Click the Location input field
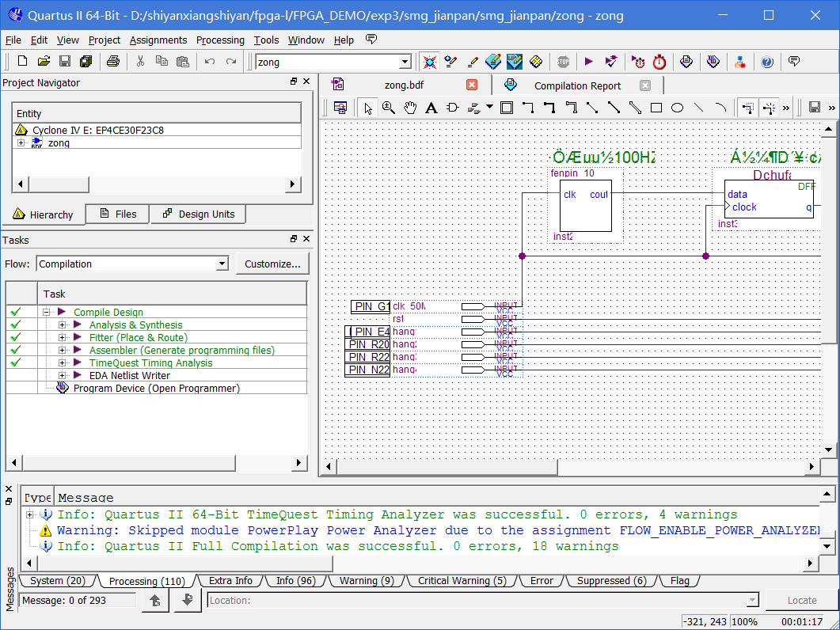Viewport: 840px width, 630px height. tap(483, 601)
